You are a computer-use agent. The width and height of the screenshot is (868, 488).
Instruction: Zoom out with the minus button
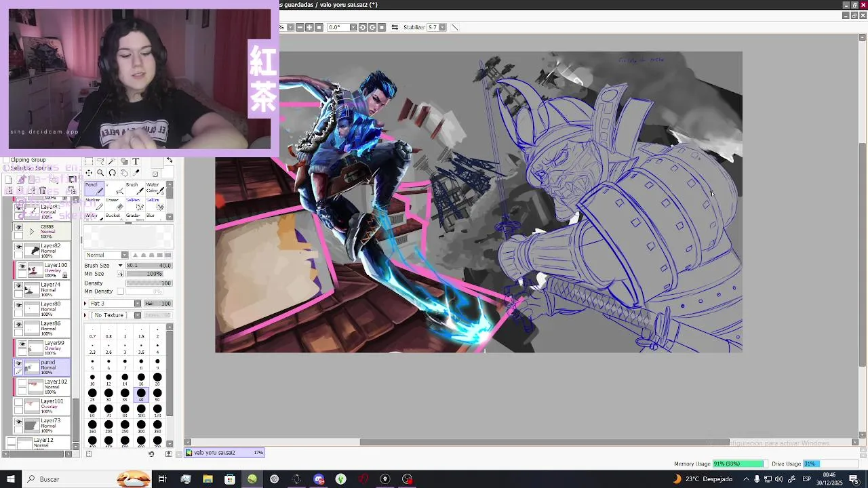tap(300, 27)
